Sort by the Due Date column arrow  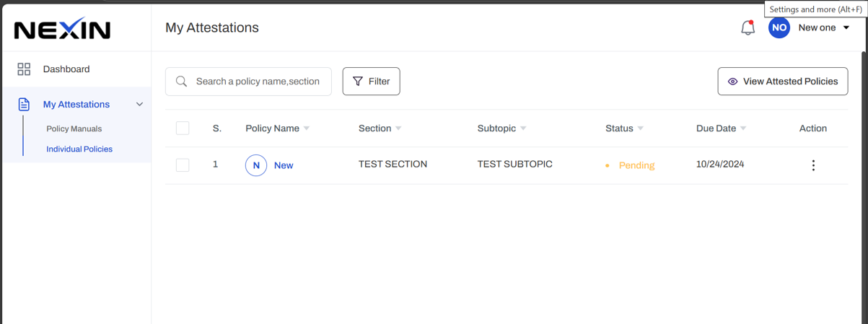[x=743, y=128]
